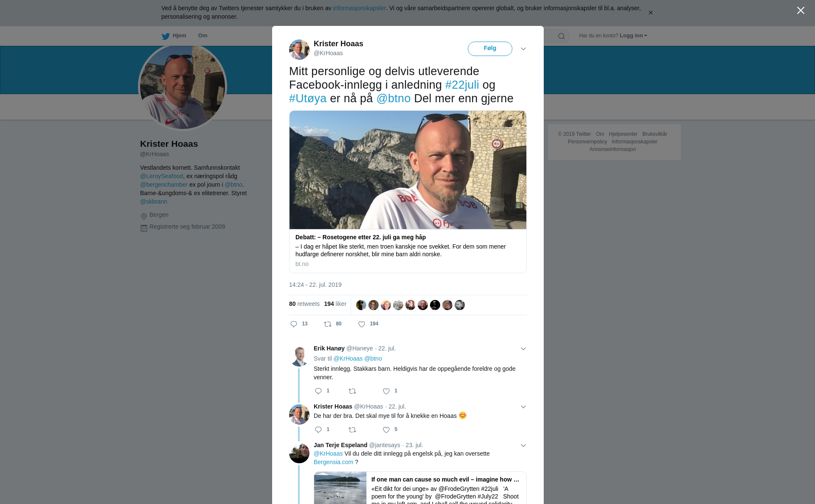This screenshot has width=815, height=504.
Task: Like Erik Hanøy's reply
Action: point(386,391)
